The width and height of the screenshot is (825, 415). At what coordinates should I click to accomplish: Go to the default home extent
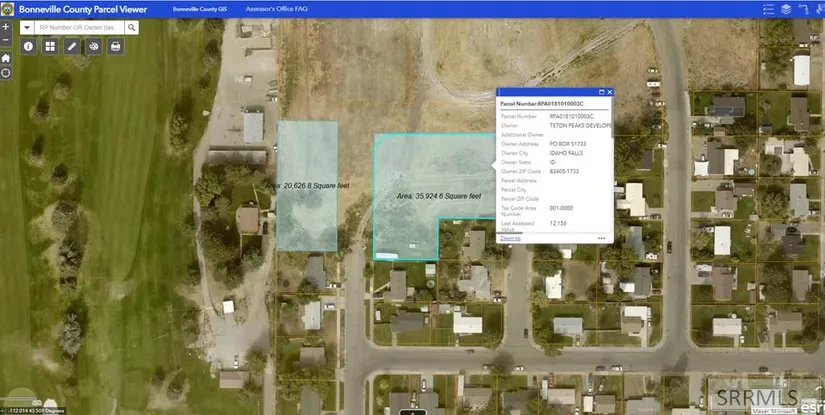(x=6, y=58)
